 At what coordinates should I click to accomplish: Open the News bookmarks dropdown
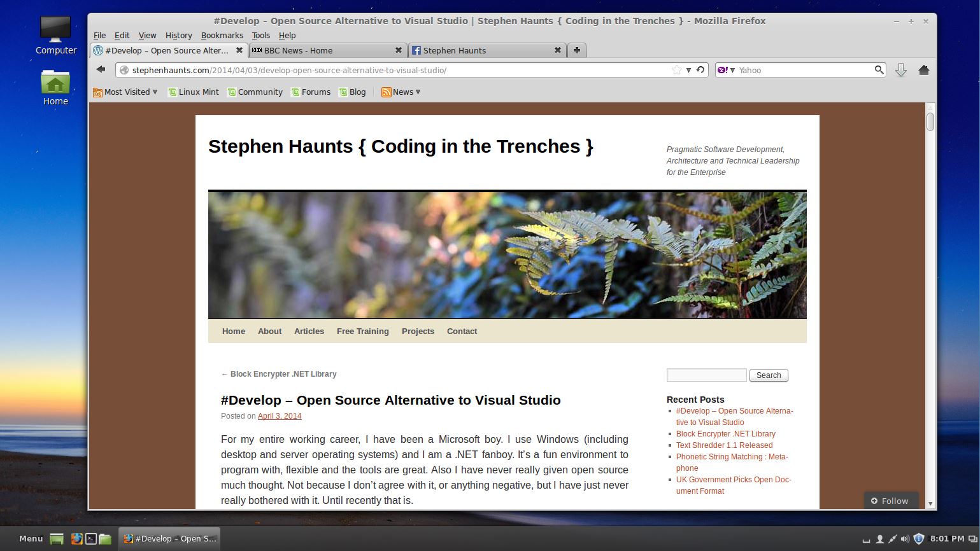click(x=401, y=92)
